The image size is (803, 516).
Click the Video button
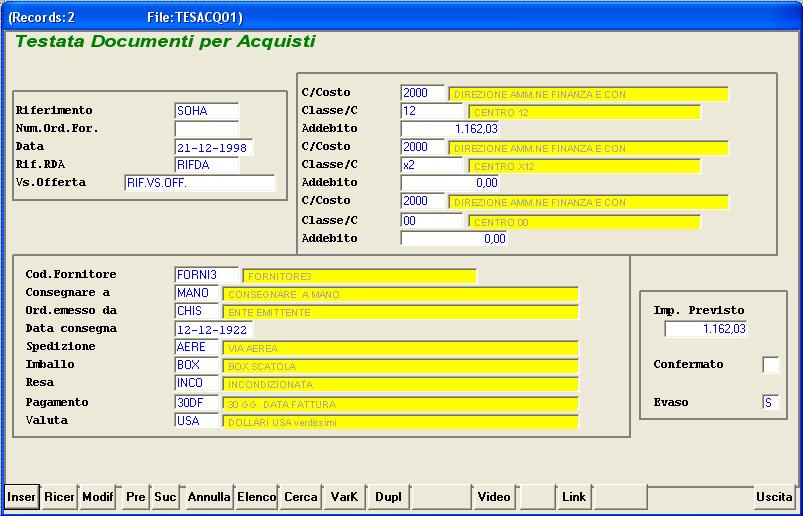pos(494,497)
